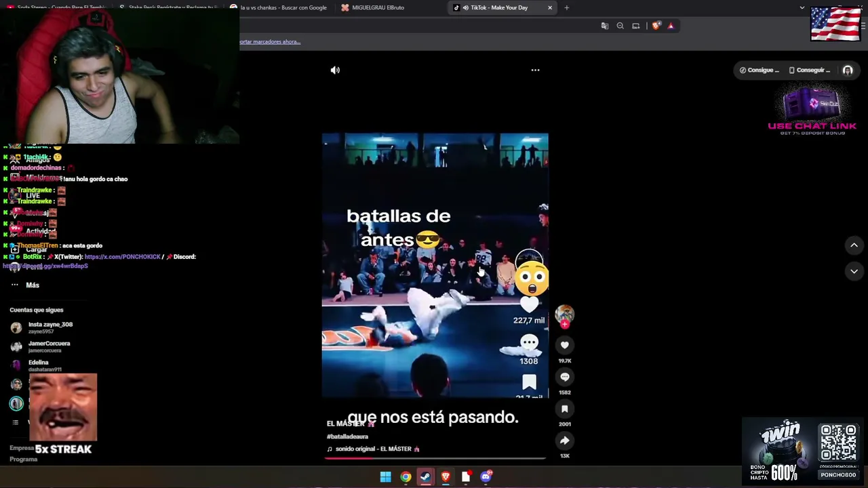Open the 'sonido original - EL MÁSTER' sound
The width and height of the screenshot is (868, 488).
coord(374,449)
